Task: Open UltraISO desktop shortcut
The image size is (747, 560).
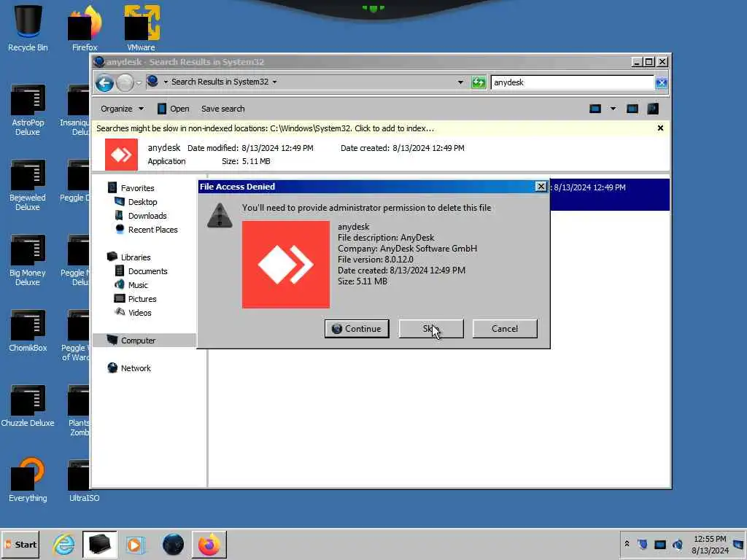Action: pyautogui.click(x=85, y=481)
